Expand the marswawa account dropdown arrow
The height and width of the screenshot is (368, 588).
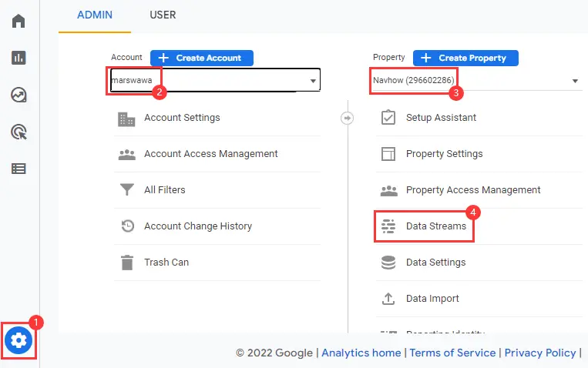coord(313,81)
